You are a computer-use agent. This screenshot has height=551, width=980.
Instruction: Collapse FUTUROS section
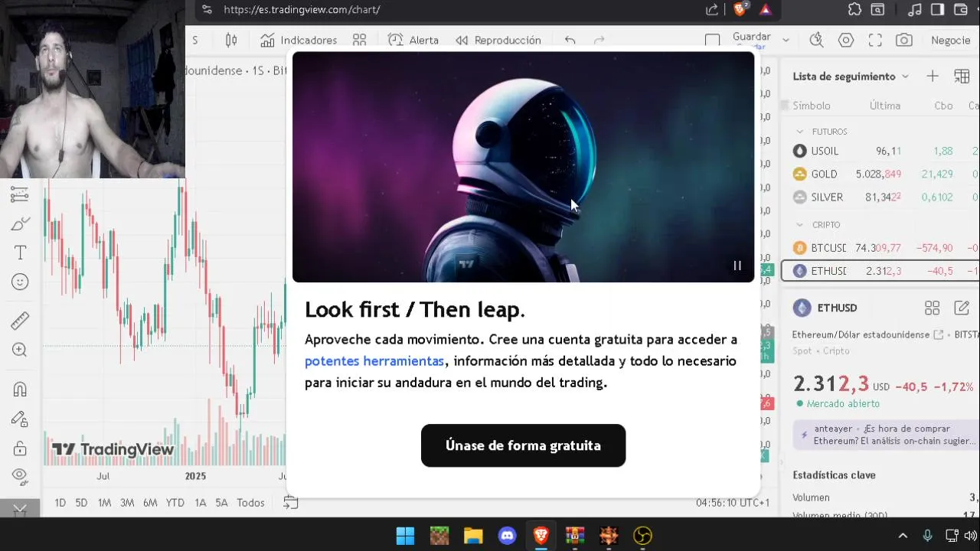800,132
